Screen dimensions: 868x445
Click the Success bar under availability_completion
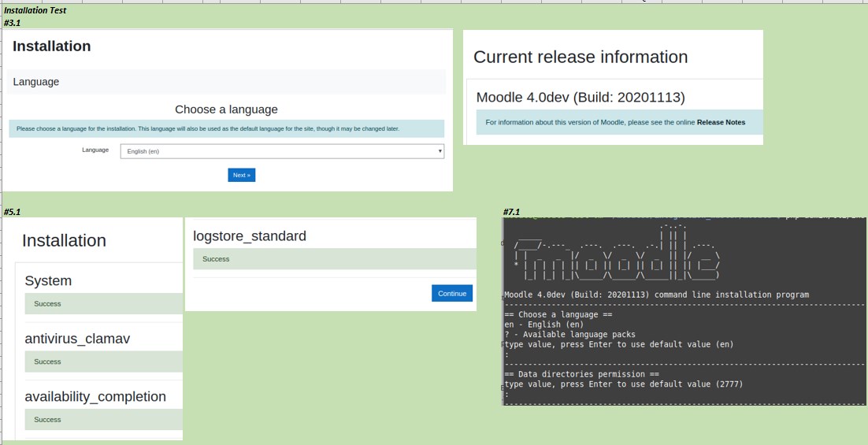click(103, 420)
